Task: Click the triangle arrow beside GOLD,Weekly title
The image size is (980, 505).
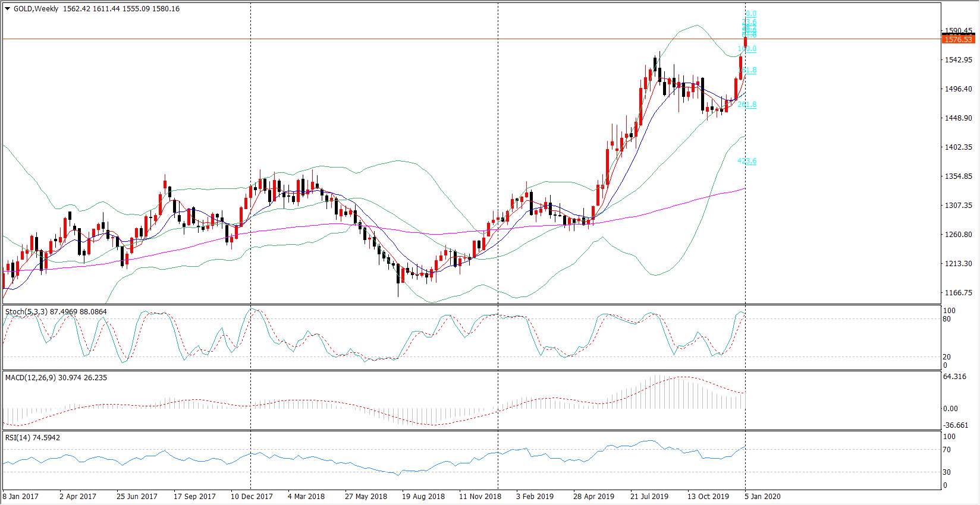Action: pos(7,9)
